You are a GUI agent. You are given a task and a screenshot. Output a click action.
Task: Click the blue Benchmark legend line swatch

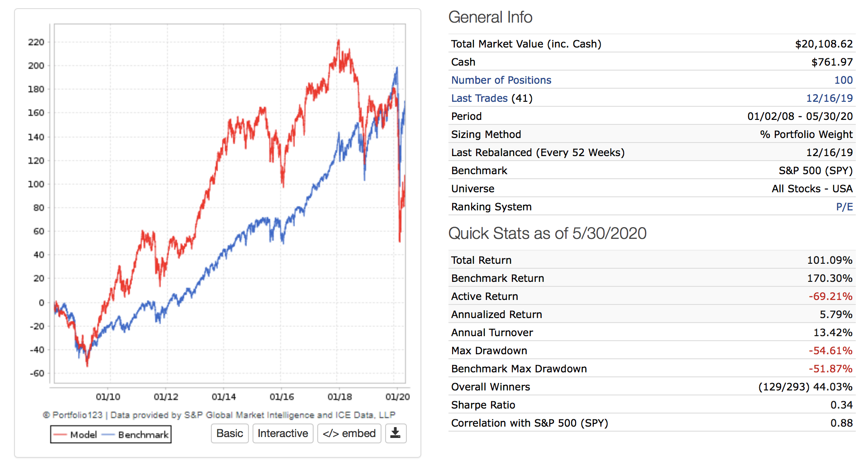pyautogui.click(x=109, y=435)
